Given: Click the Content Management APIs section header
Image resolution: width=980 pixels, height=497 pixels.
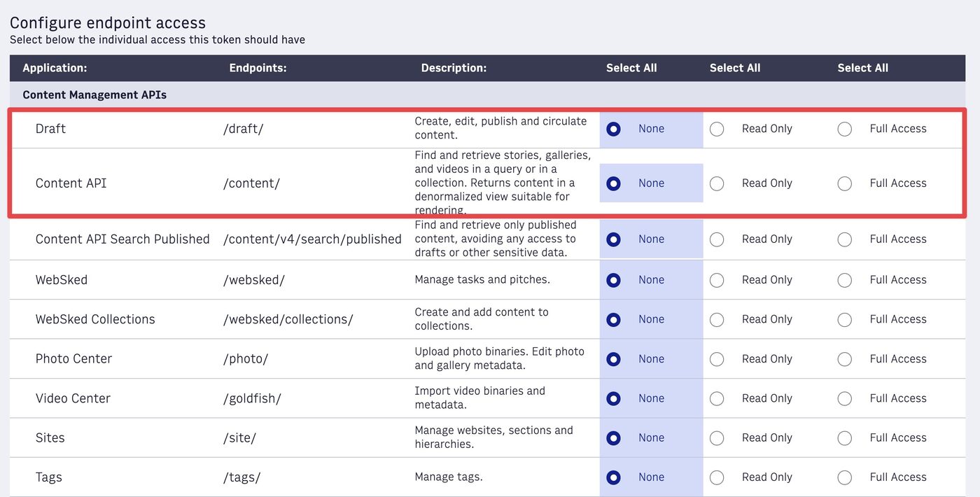Looking at the screenshot, I should click(x=94, y=94).
